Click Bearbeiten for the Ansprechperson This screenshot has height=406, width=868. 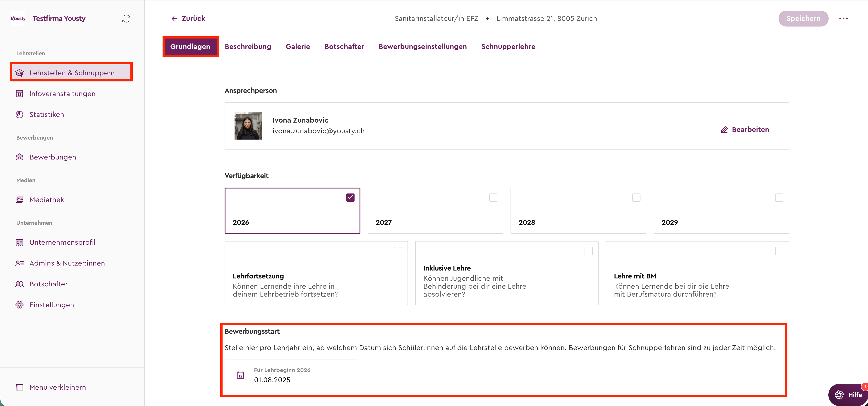[745, 130]
